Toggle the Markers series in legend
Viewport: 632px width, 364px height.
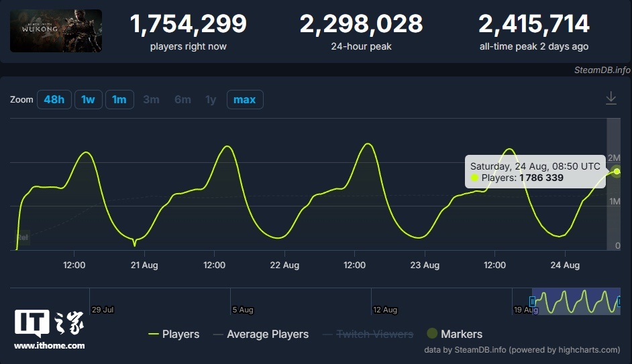click(x=455, y=334)
